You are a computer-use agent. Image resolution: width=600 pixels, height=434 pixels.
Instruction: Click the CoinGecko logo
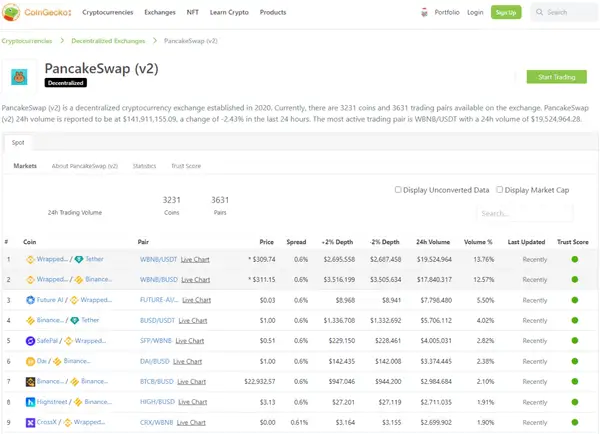(37, 12)
